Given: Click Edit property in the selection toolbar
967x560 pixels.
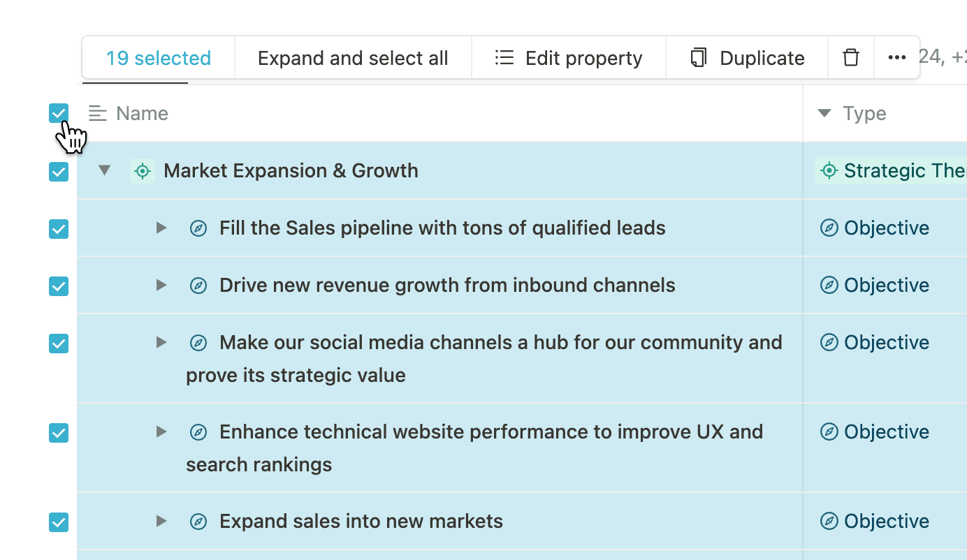Looking at the screenshot, I should [569, 58].
